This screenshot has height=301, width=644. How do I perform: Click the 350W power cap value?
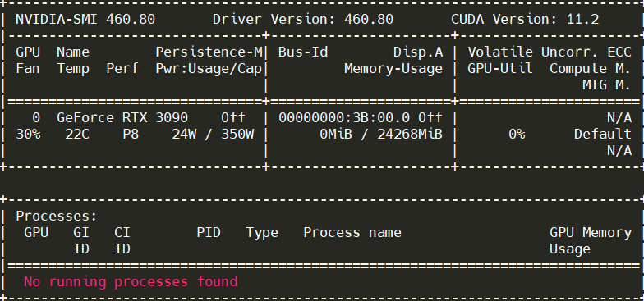tap(237, 135)
